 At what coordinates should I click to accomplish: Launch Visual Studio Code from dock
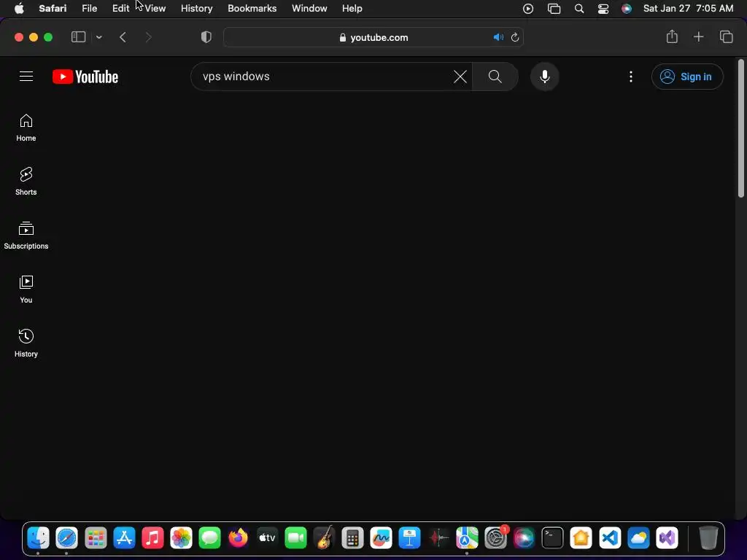pyautogui.click(x=610, y=538)
